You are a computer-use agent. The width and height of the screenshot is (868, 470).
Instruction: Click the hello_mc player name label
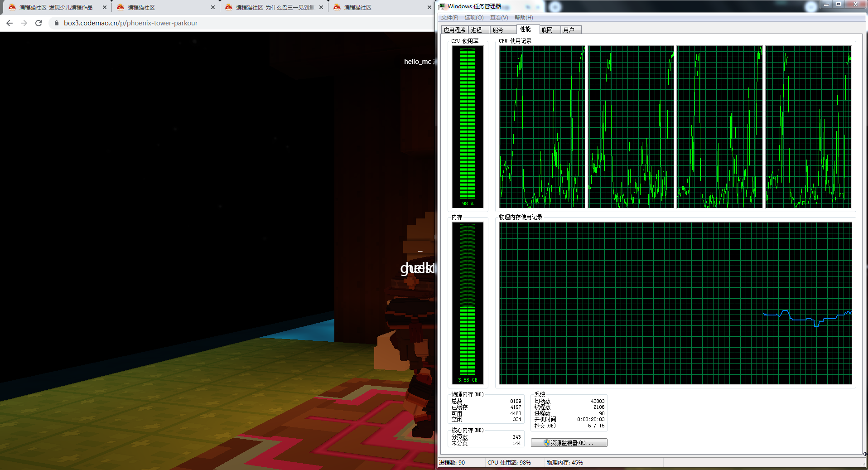[x=418, y=62]
